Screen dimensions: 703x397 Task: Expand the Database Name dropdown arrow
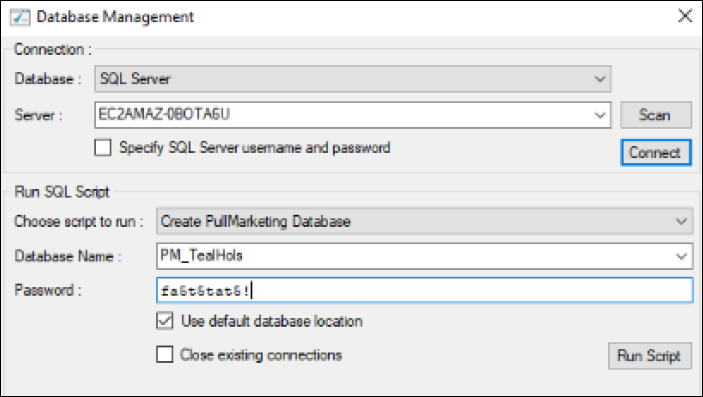(681, 256)
